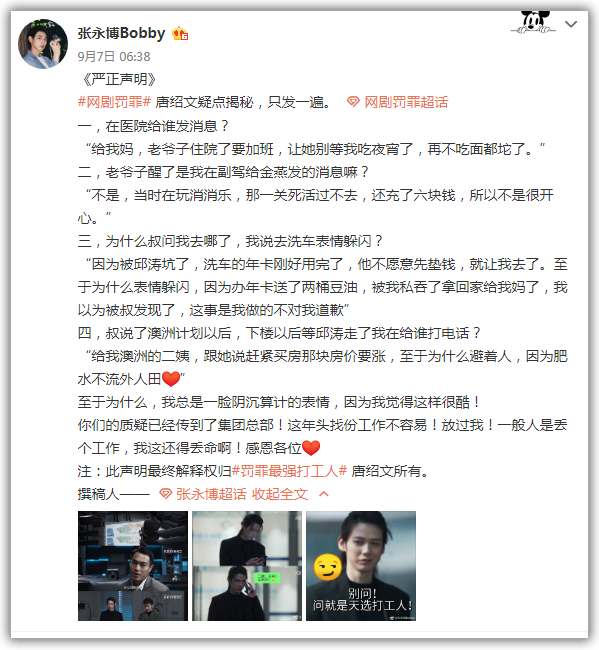Open 张永博Bobby's profile avatar
Screen dimensions: 599x650
pos(43,44)
